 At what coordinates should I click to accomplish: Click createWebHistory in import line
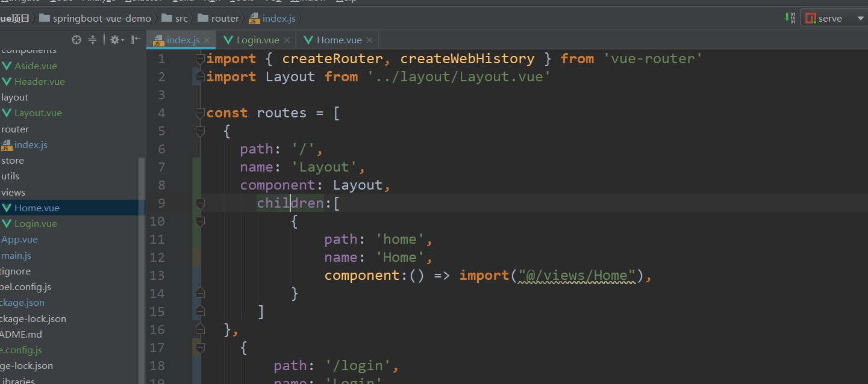[x=467, y=59]
